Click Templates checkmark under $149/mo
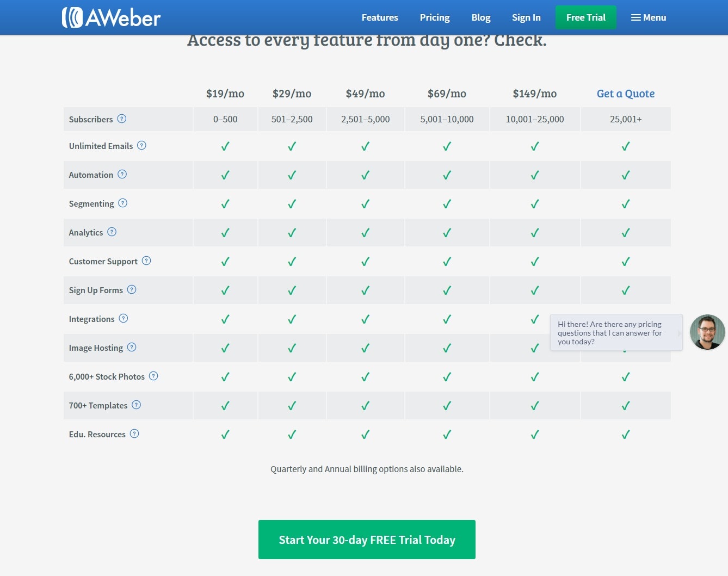The width and height of the screenshot is (728, 576). point(535,406)
